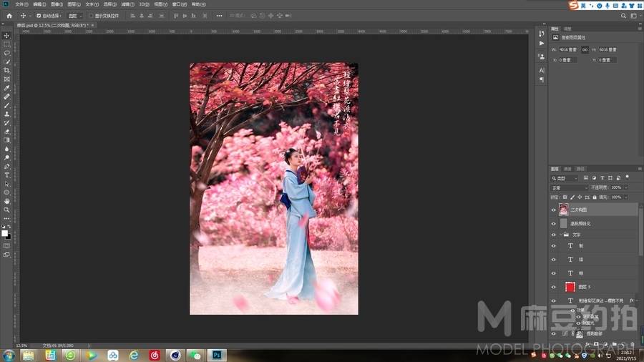Select the Brush tool

(6, 105)
